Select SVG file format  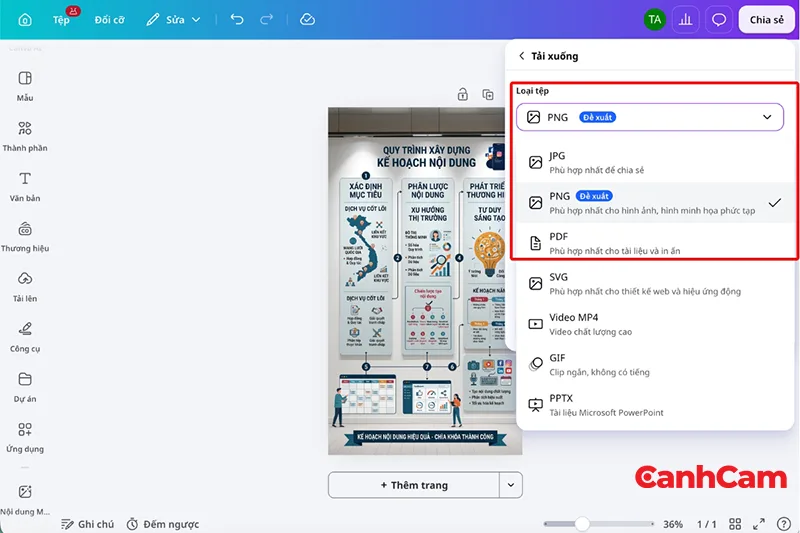tap(655, 284)
